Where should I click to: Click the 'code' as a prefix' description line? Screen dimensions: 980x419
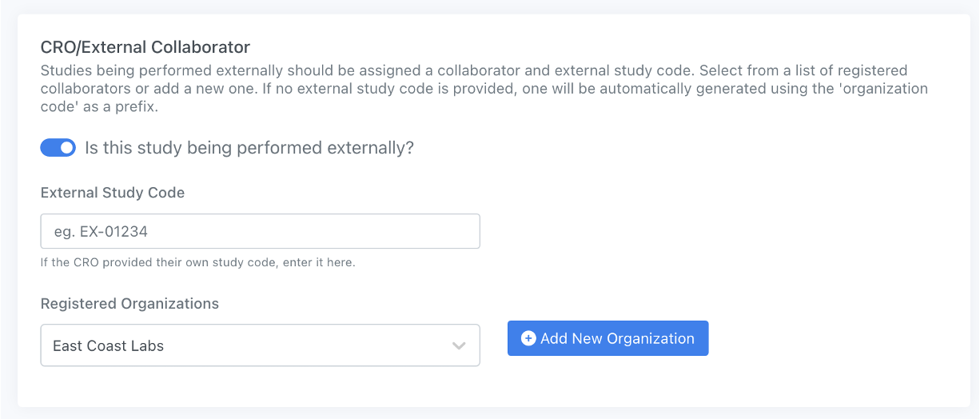(99, 106)
